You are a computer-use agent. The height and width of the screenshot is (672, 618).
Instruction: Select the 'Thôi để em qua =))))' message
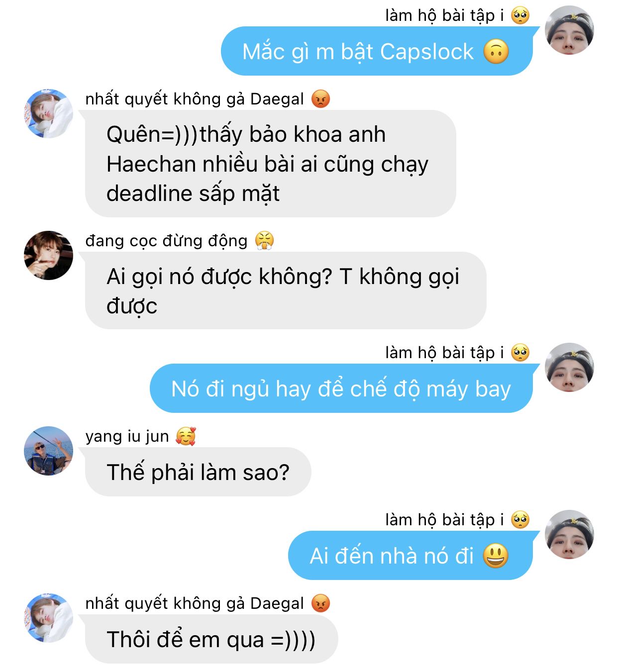[x=211, y=639]
